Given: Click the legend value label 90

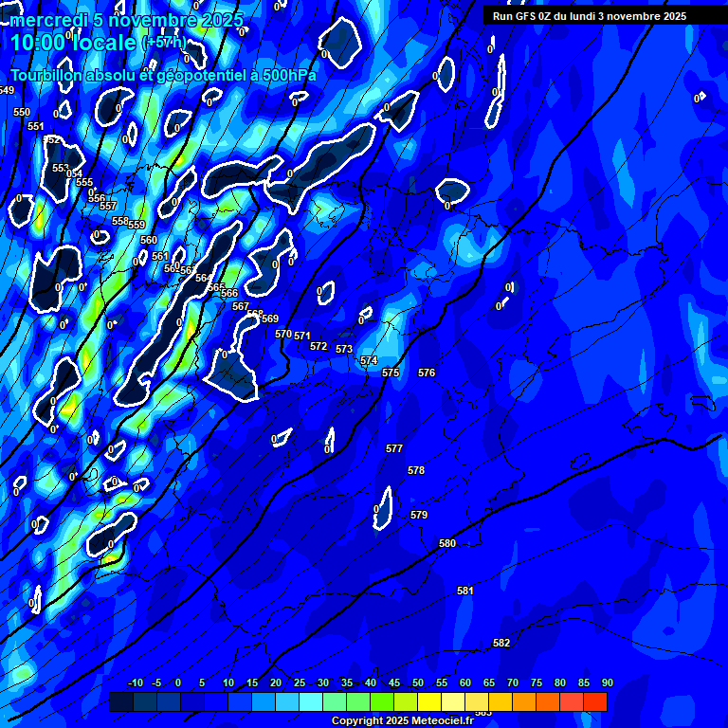Looking at the screenshot, I should [607, 682].
